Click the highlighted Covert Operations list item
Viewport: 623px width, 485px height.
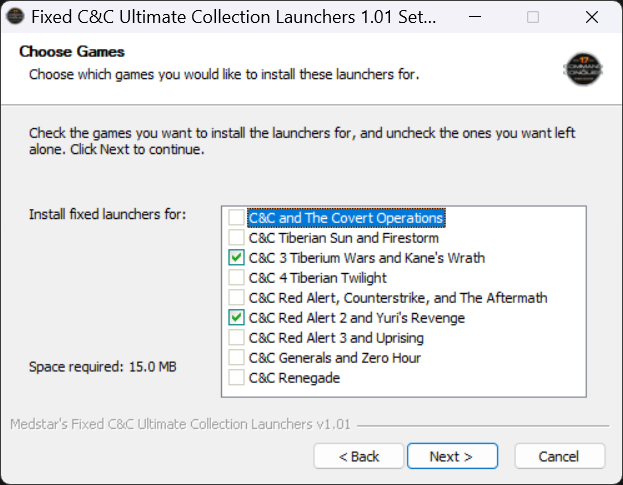pos(345,218)
